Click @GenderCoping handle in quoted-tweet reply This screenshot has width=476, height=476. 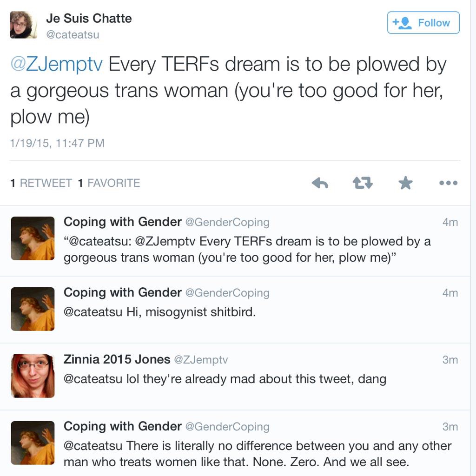point(227,222)
